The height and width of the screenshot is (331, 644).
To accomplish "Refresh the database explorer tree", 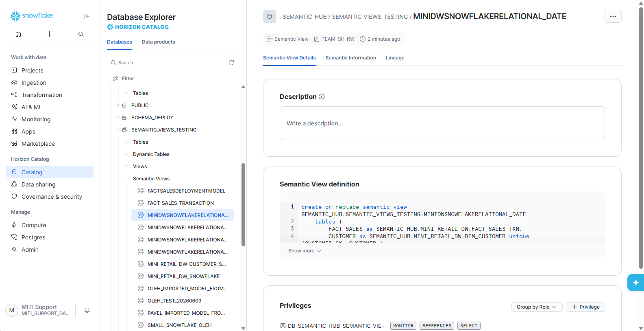I will click(x=231, y=63).
